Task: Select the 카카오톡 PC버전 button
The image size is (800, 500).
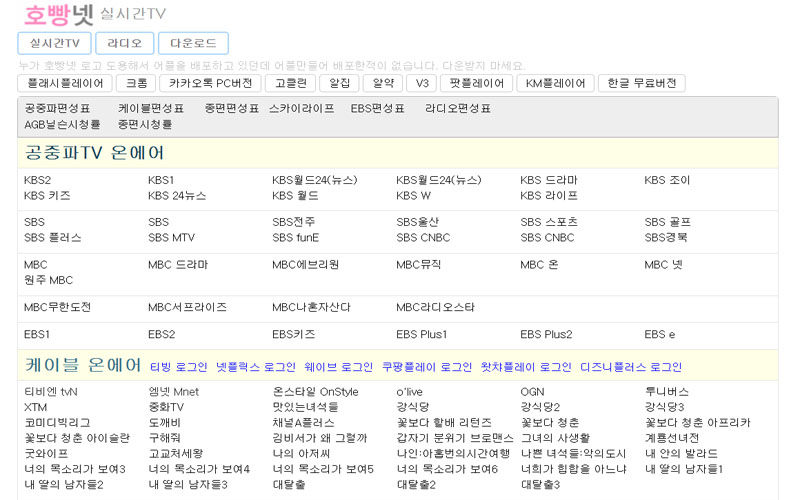Action: 211,83
